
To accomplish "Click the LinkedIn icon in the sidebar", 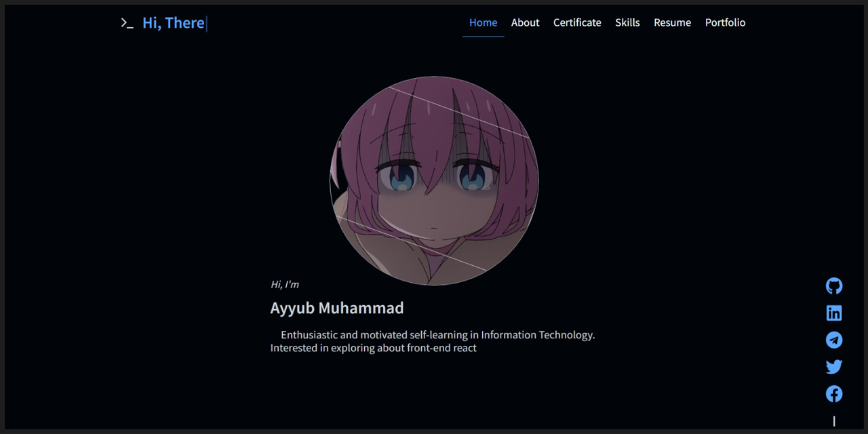I will 834,313.
